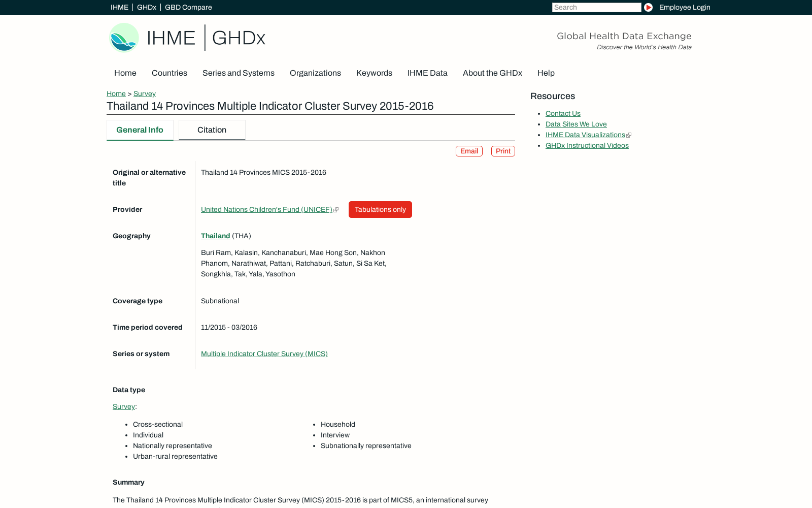Click the 'Original or alternative title' label
This screenshot has height=508, width=812.
pos(149,178)
